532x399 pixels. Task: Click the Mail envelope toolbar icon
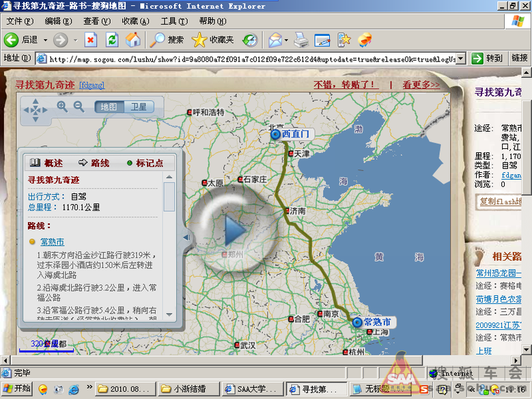275,40
